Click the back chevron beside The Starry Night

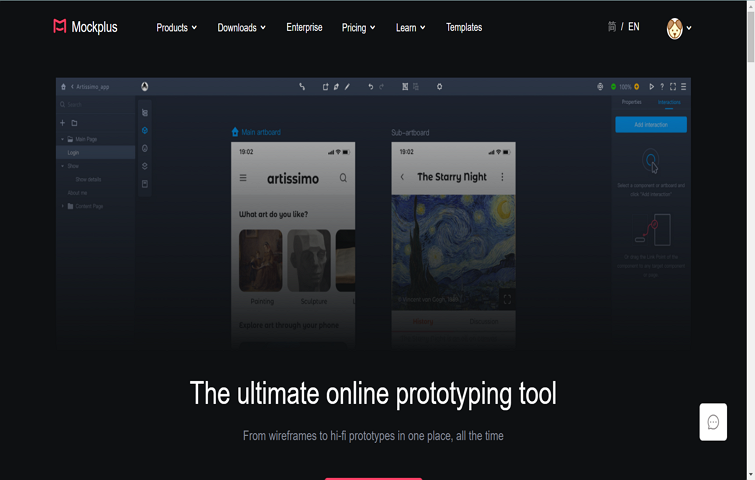click(x=402, y=177)
